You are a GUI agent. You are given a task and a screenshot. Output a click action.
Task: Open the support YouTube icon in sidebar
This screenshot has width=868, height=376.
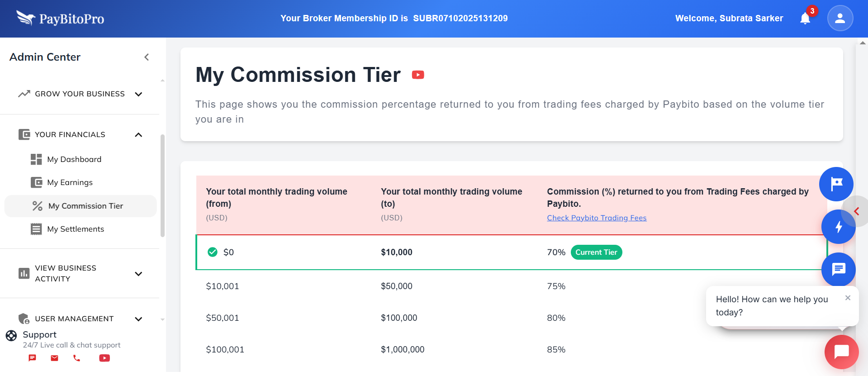pos(104,358)
